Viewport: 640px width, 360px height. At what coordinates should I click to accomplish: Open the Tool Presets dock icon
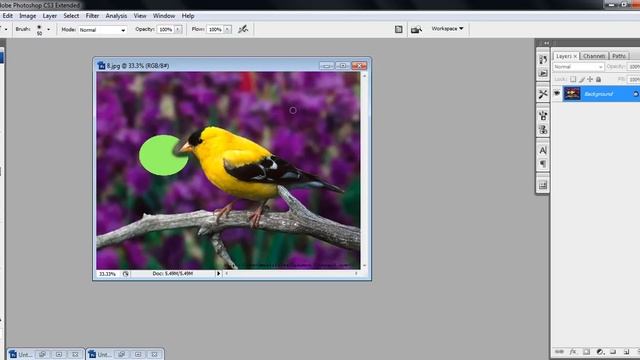coord(543,94)
